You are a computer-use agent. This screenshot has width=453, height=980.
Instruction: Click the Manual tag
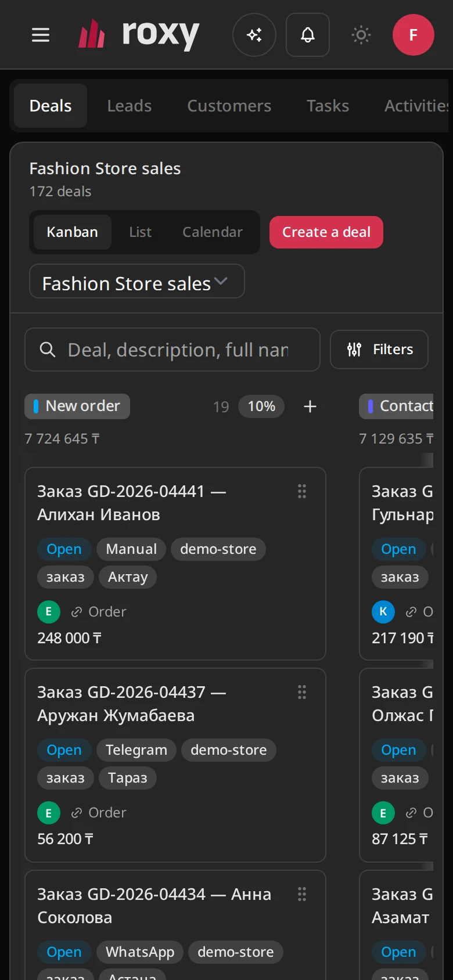(131, 549)
